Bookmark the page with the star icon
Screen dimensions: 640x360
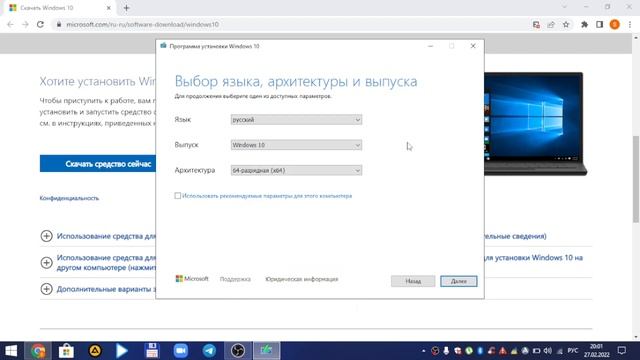point(566,24)
